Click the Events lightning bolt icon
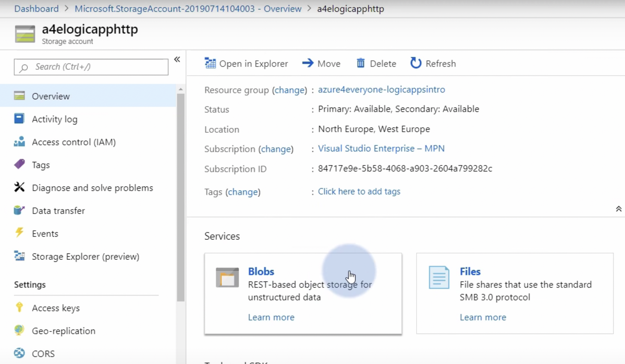This screenshot has width=625, height=364. pyautogui.click(x=19, y=233)
